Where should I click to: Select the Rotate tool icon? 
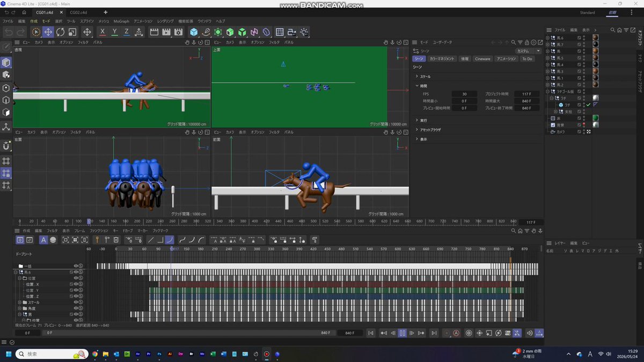pyautogui.click(x=60, y=32)
